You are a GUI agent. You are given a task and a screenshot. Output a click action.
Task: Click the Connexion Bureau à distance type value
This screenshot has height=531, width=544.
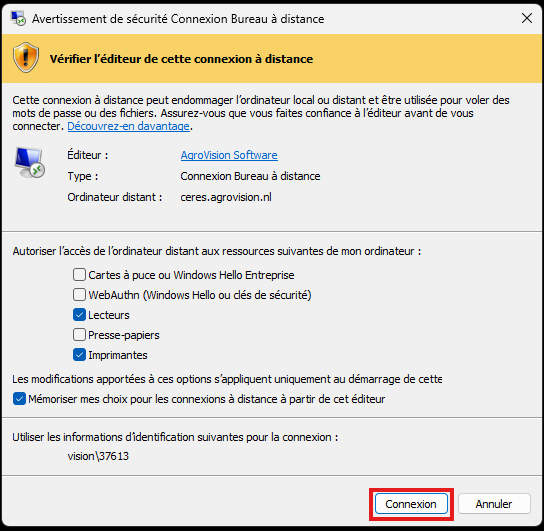250,176
